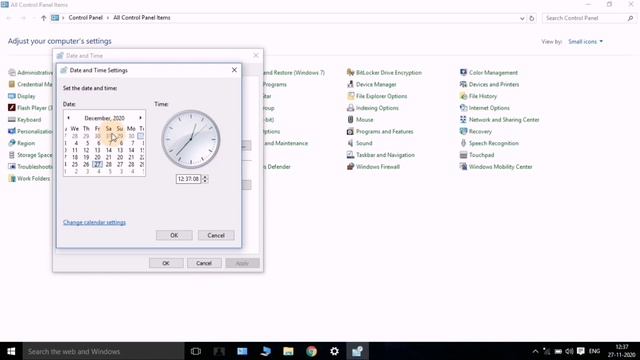Open the Device Manager icon
This screenshot has width=640, height=360.
pyautogui.click(x=350, y=84)
